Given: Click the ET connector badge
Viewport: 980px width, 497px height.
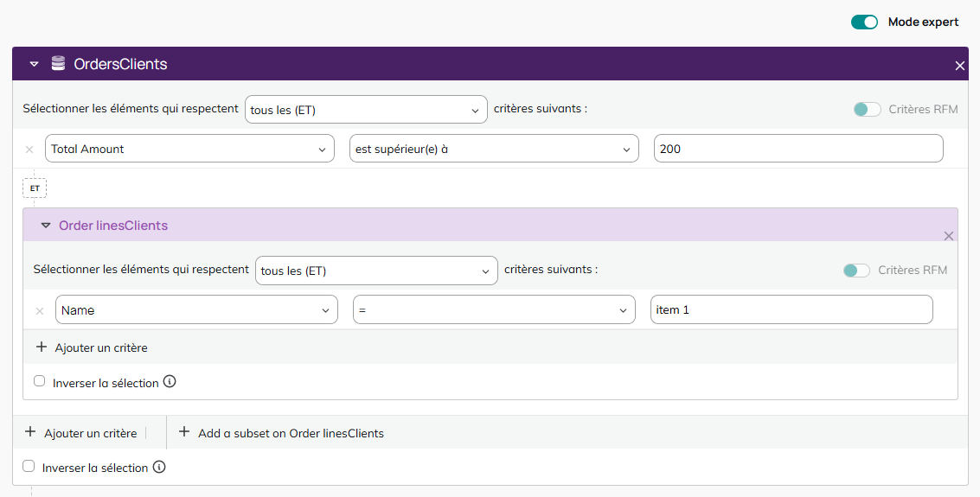Looking at the screenshot, I should (x=35, y=188).
